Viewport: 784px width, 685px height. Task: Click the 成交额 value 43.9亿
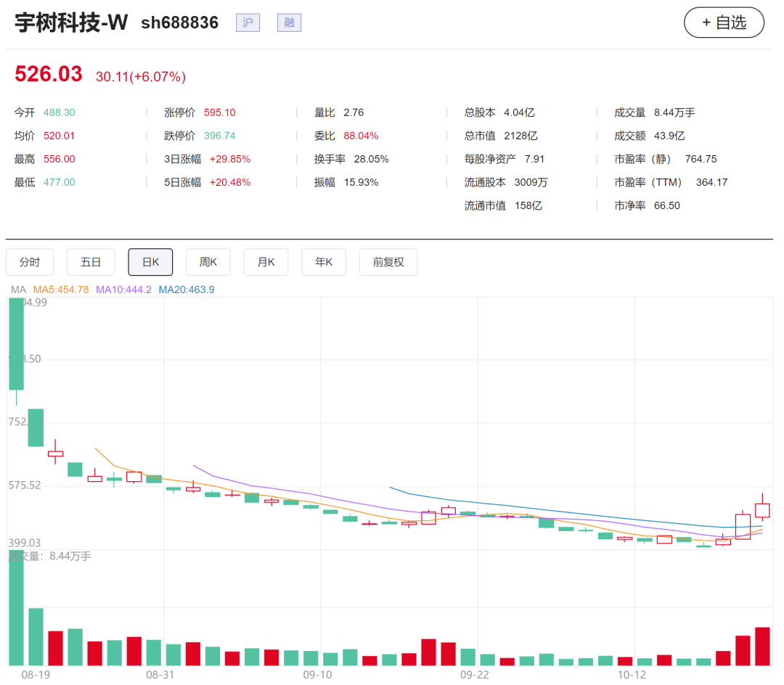click(x=669, y=136)
